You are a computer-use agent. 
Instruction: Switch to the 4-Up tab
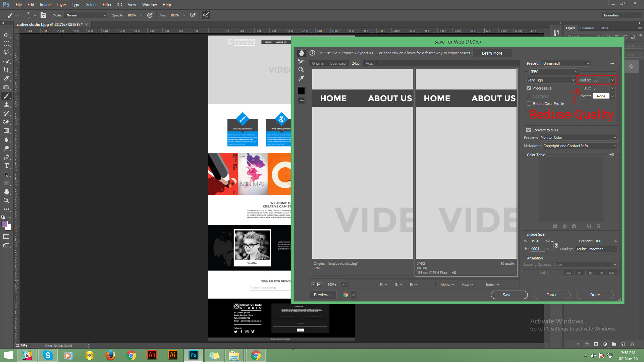[369, 63]
